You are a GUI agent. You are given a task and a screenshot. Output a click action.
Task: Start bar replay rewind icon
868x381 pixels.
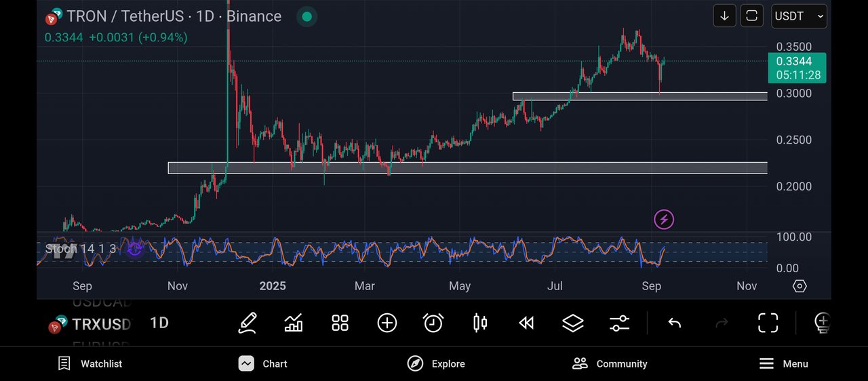pyautogui.click(x=526, y=323)
